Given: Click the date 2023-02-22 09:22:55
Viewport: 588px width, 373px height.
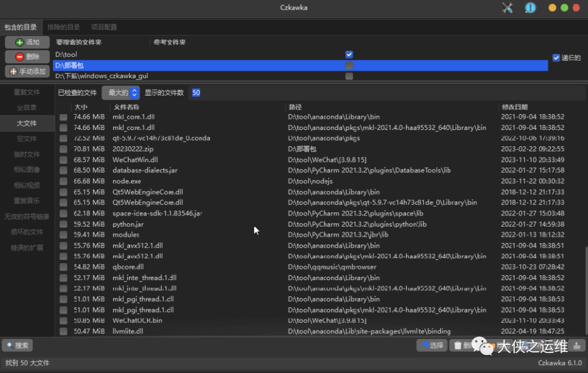Looking at the screenshot, I should point(532,149).
